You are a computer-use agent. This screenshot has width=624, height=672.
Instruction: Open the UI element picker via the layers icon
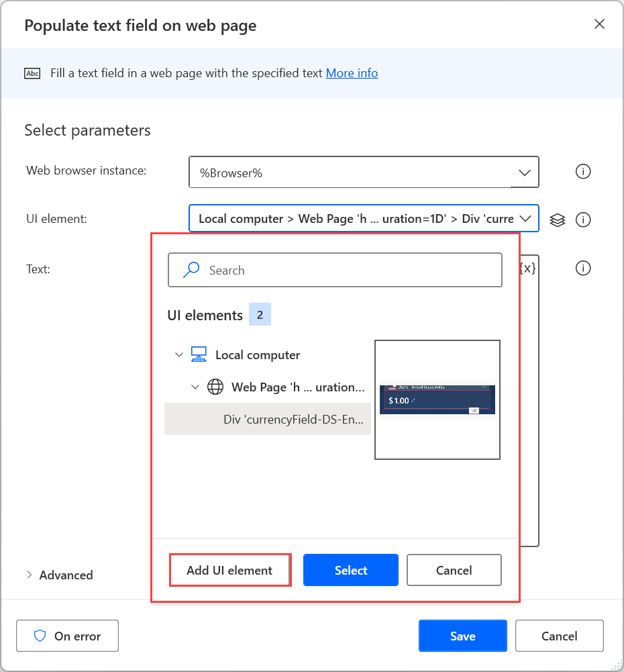click(x=557, y=220)
